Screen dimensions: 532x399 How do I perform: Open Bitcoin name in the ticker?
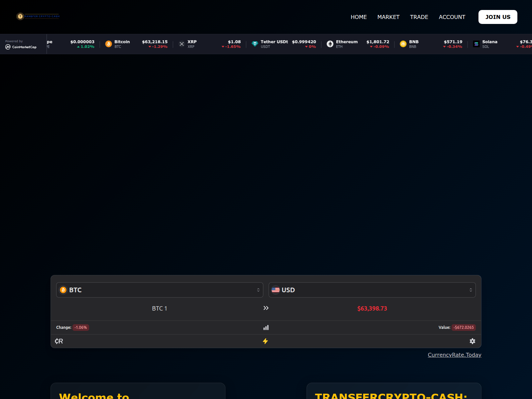122,42
